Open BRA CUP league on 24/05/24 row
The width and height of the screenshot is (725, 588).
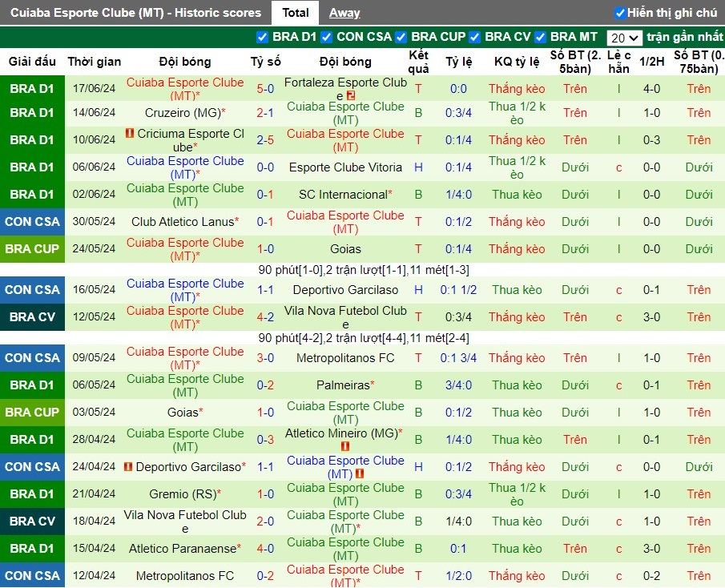click(x=32, y=249)
